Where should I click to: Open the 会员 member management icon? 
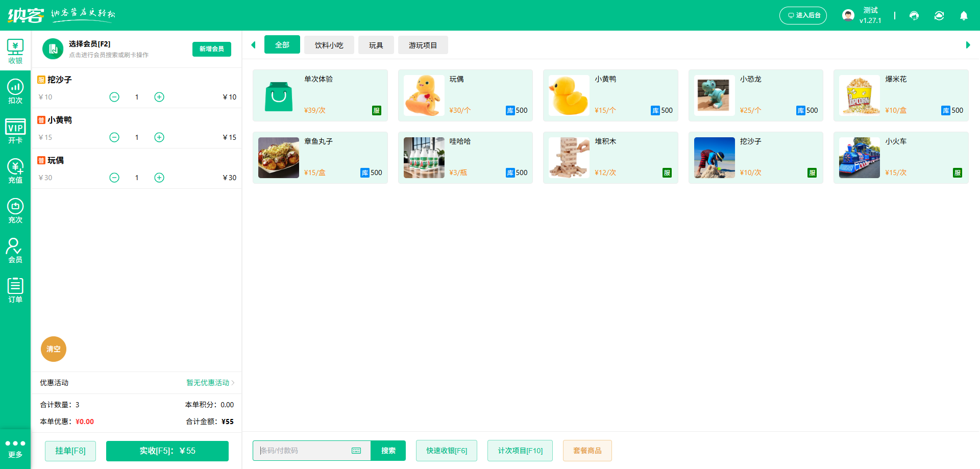[15, 249]
